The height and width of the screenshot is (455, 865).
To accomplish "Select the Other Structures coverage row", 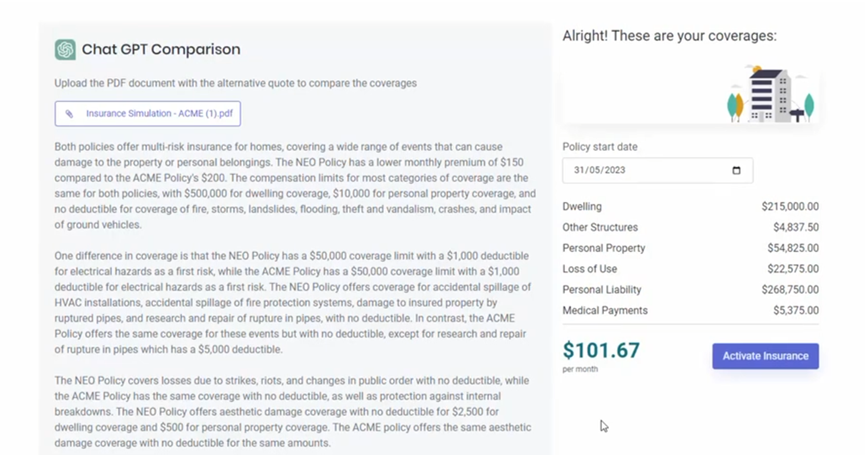I will (x=690, y=227).
